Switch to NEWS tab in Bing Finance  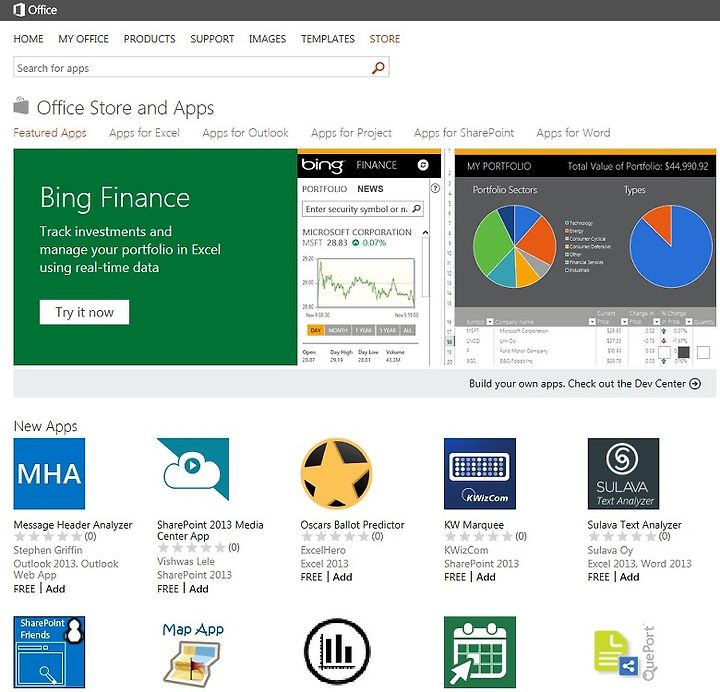[370, 189]
